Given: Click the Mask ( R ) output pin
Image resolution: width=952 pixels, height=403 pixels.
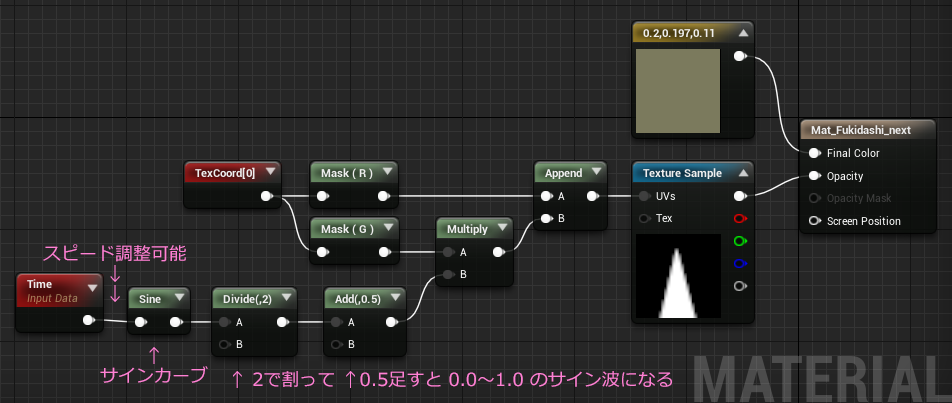Looking at the screenshot, I should pos(384,196).
